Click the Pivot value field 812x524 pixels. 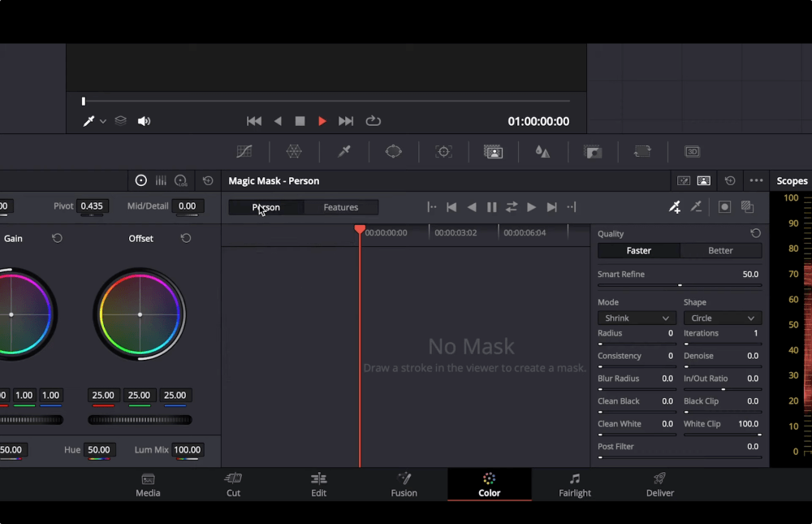tap(92, 206)
